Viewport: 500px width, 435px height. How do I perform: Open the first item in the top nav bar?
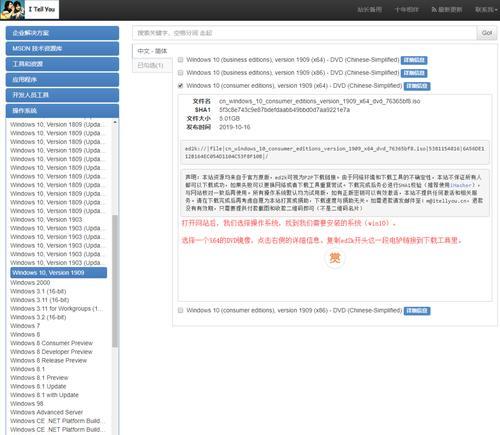369,10
